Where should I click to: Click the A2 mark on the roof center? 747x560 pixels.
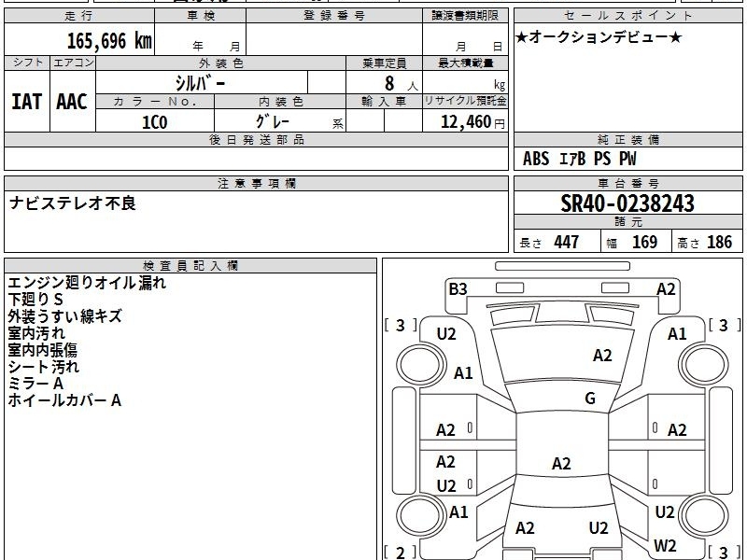point(561,463)
